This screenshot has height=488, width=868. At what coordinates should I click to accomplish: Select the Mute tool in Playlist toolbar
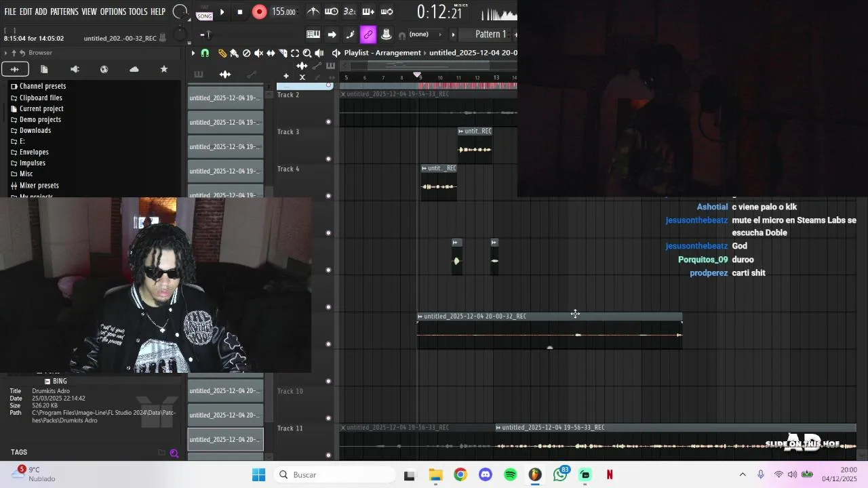[258, 53]
